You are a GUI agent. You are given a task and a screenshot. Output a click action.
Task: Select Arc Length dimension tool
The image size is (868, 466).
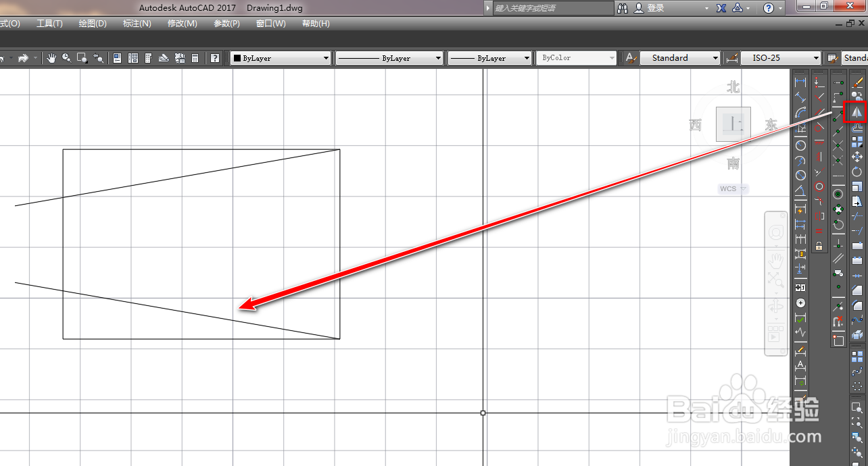click(x=800, y=112)
